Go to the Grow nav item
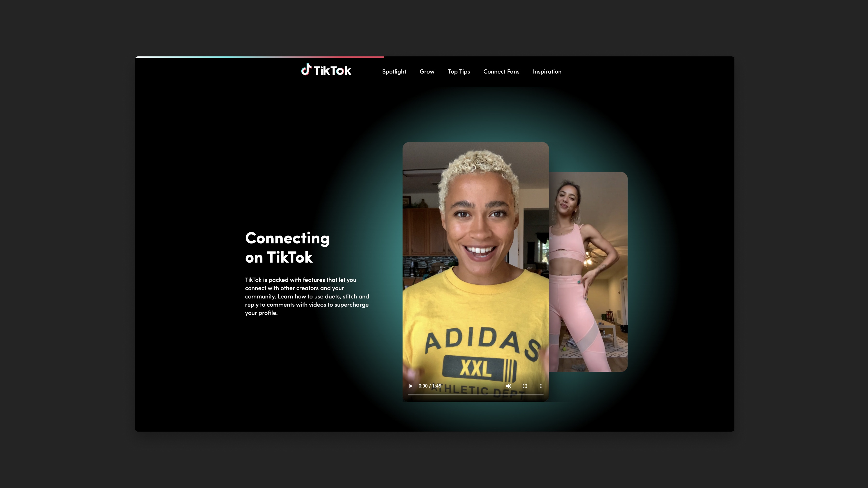868x488 pixels. [427, 71]
